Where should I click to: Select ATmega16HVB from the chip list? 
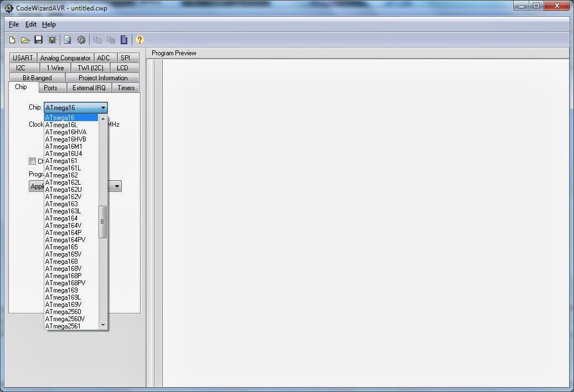click(x=71, y=139)
